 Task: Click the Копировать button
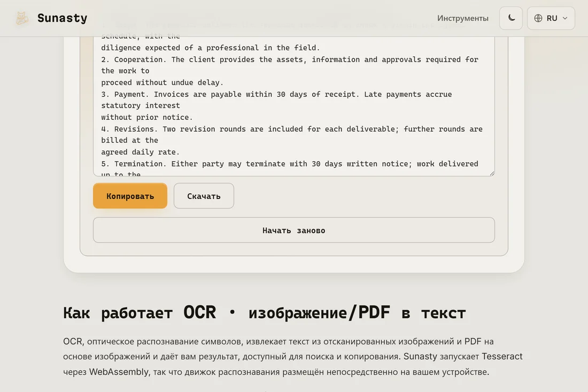130,196
